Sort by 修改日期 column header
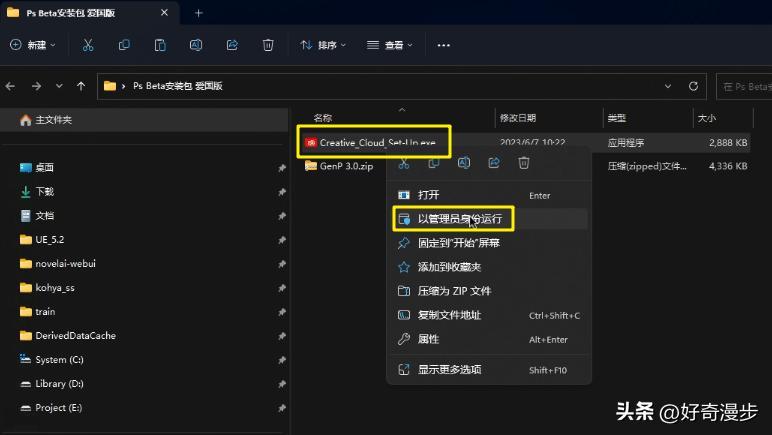The image size is (772, 435). [517, 118]
